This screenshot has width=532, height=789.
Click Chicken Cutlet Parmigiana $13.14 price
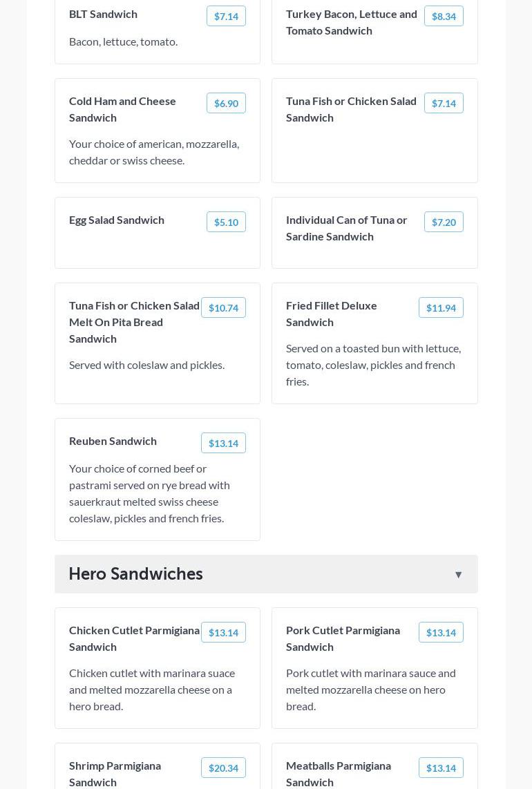tap(223, 632)
